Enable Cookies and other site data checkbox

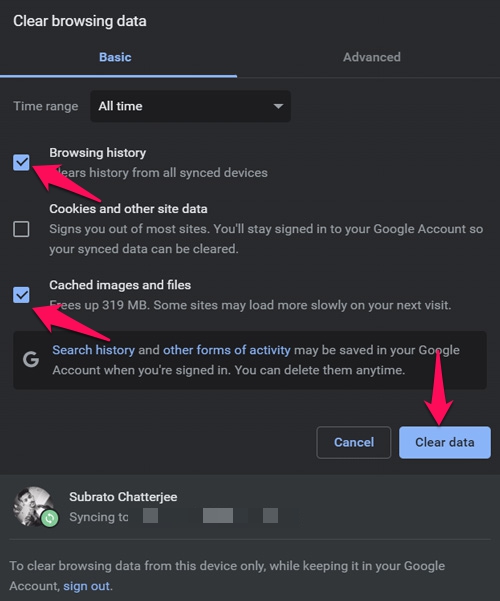coord(21,229)
